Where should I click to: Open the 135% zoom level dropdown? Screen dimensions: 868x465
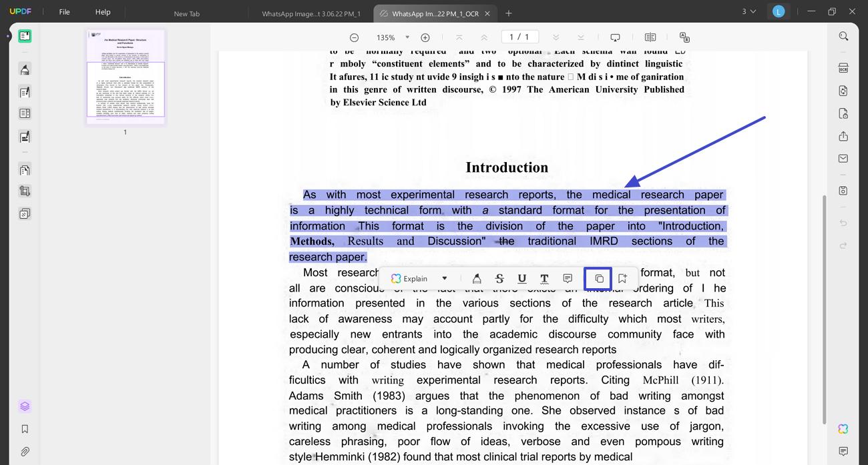click(x=390, y=37)
